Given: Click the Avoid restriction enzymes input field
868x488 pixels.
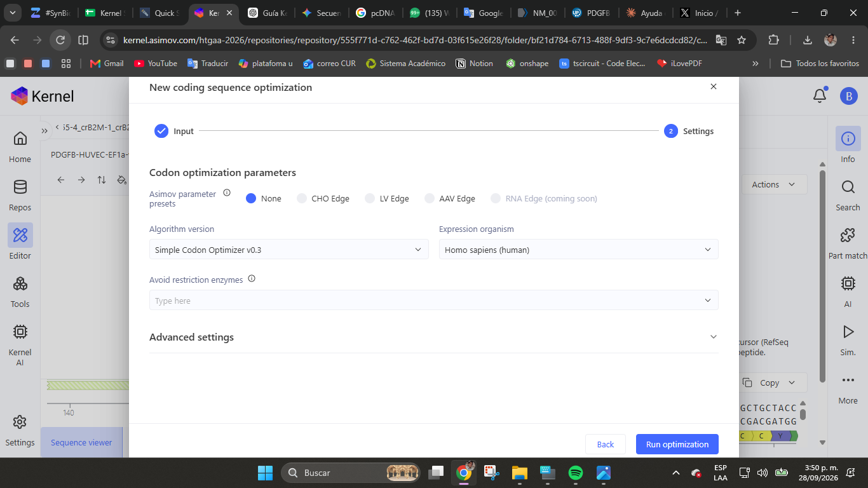Looking at the screenshot, I should (434, 301).
